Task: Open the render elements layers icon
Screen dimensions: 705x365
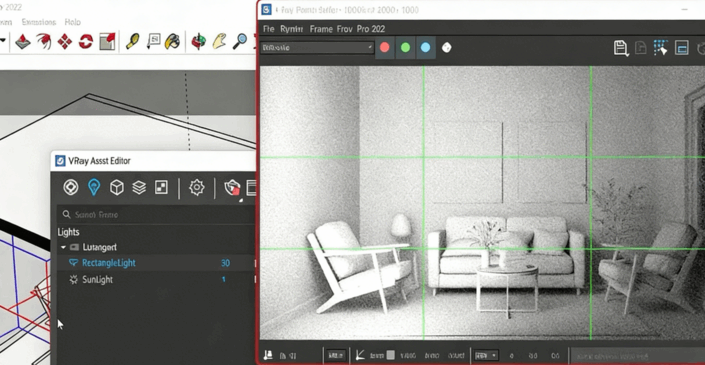Action: [x=139, y=187]
